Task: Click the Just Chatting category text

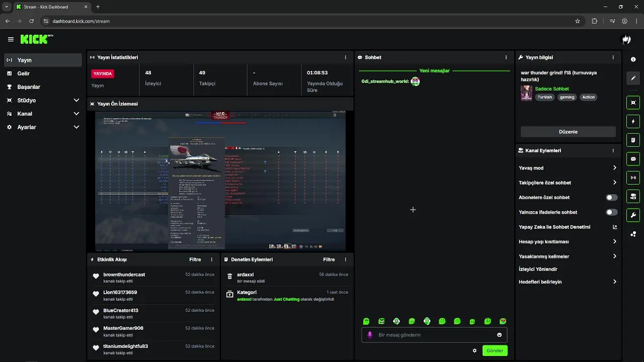Action: (286, 299)
